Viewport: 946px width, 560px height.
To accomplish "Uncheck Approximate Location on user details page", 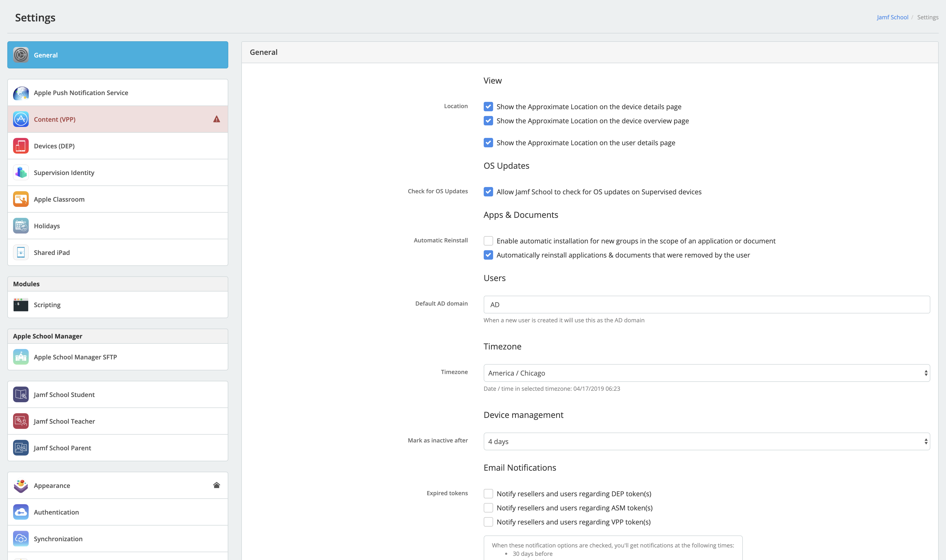I will coord(488,143).
